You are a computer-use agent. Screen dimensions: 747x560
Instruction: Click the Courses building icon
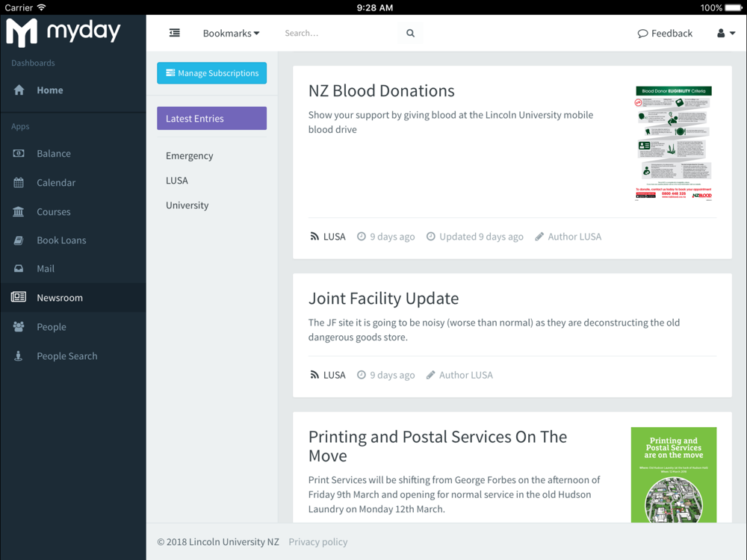coord(19,211)
